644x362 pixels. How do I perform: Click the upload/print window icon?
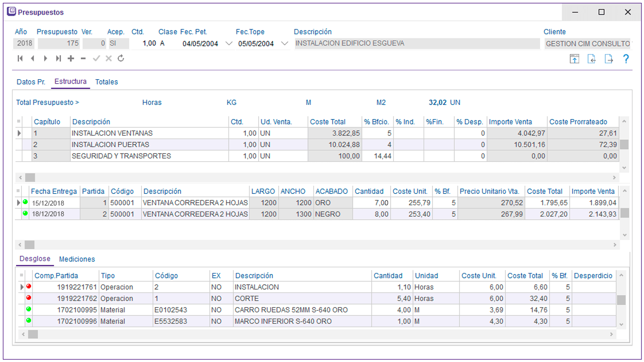pyautogui.click(x=575, y=59)
